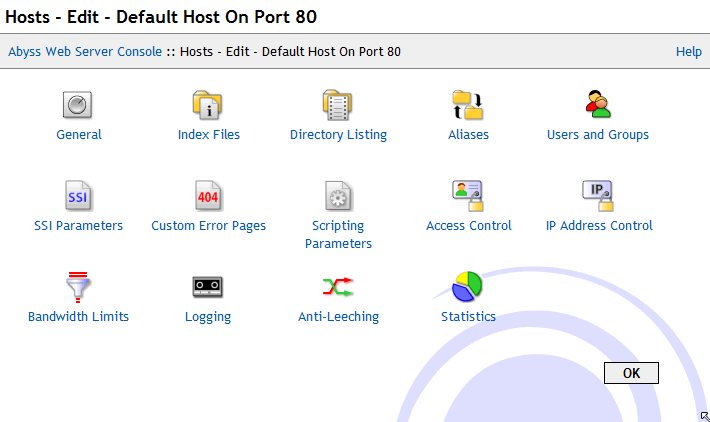Click the SSI document icon
Viewport: 710px width, 422px height.
pos(78,196)
